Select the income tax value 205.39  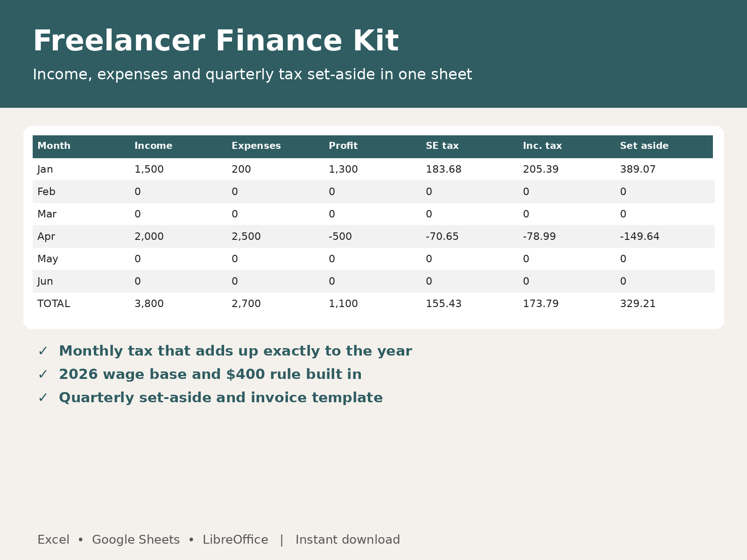click(x=541, y=169)
